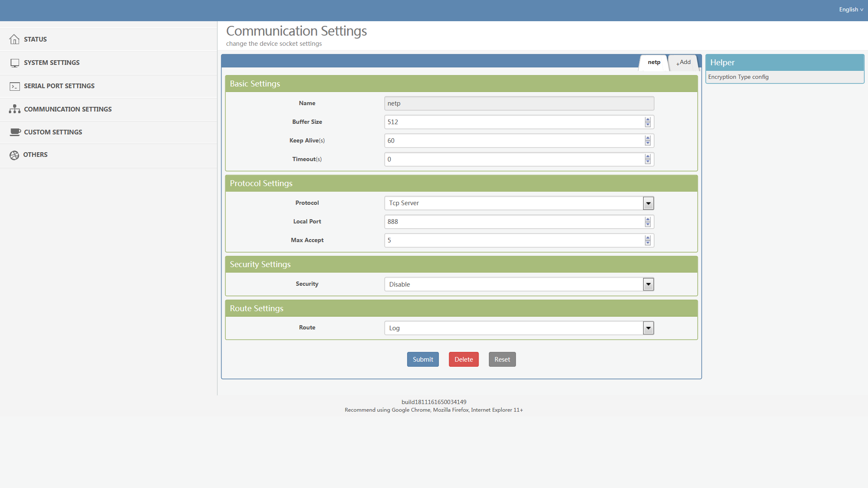
Task: Click the Timeout input field
Action: coord(519,159)
